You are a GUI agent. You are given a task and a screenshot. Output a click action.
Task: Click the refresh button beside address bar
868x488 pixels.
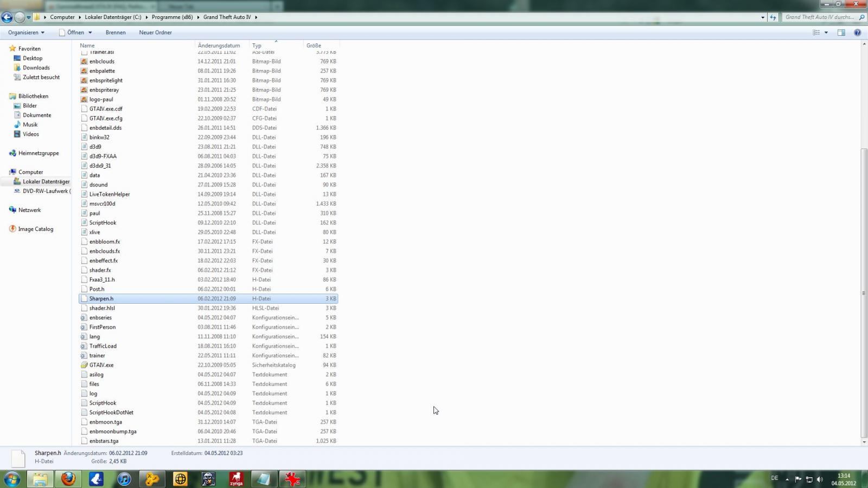[x=773, y=17]
